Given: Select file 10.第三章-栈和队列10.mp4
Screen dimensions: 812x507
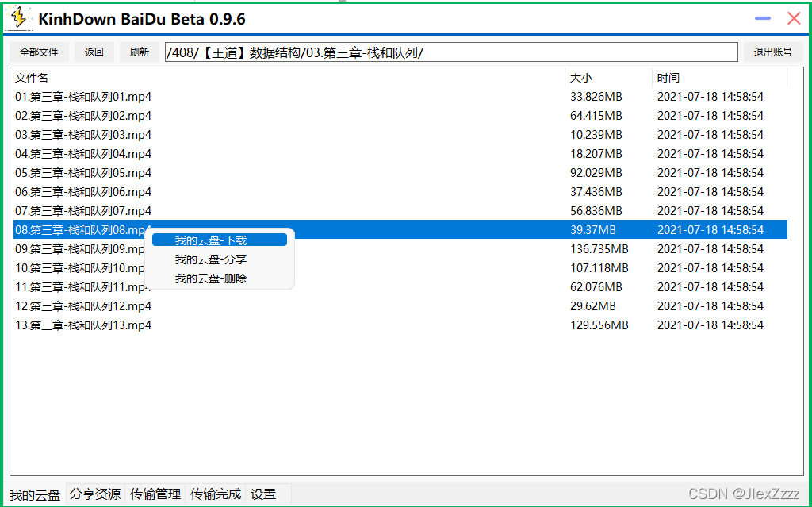Looking at the screenshot, I should pyautogui.click(x=80, y=268).
